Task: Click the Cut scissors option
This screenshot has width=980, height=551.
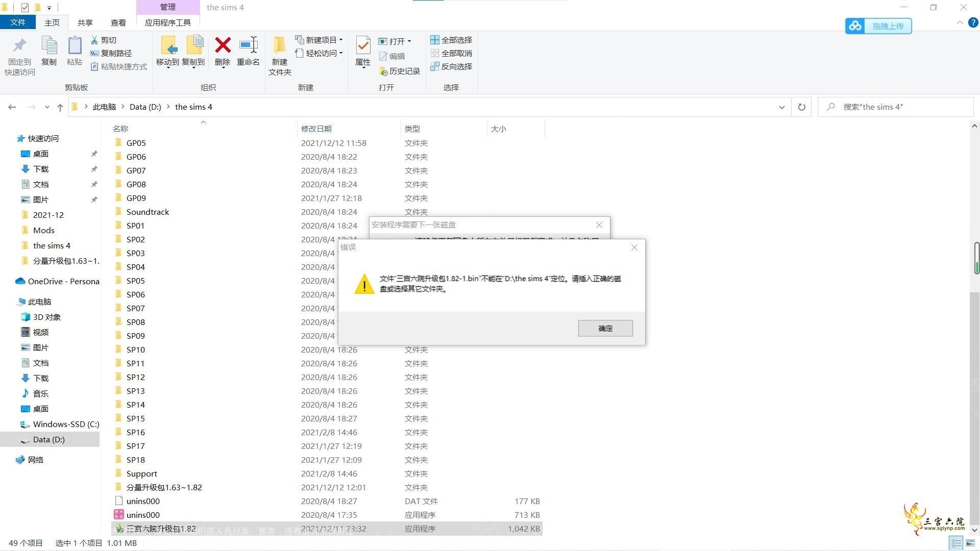Action: pos(104,40)
